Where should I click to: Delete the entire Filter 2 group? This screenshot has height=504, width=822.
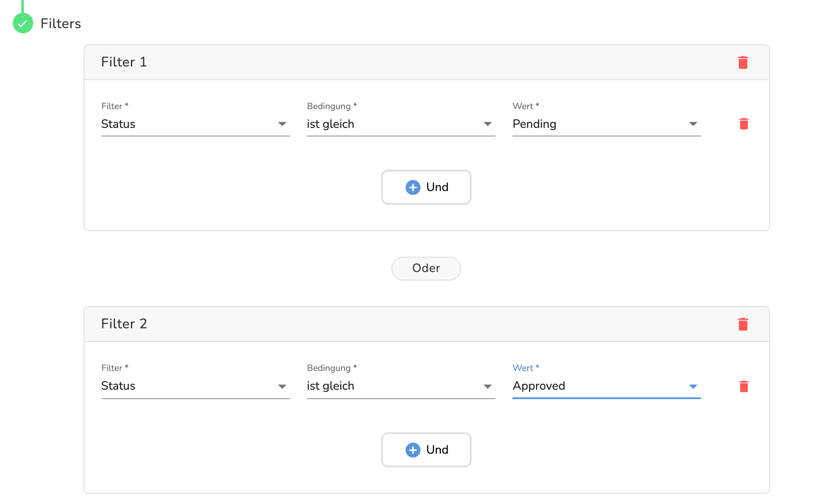(x=743, y=324)
